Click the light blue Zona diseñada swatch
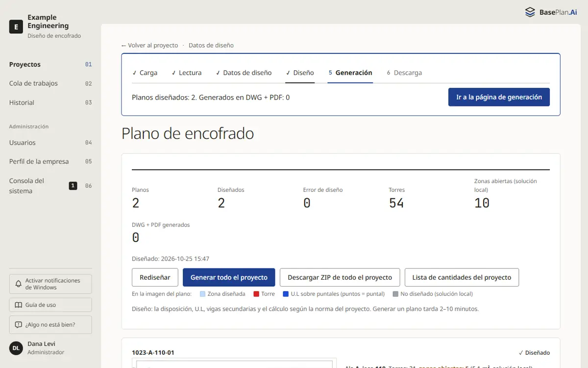This screenshot has width=588, height=368. tap(203, 294)
